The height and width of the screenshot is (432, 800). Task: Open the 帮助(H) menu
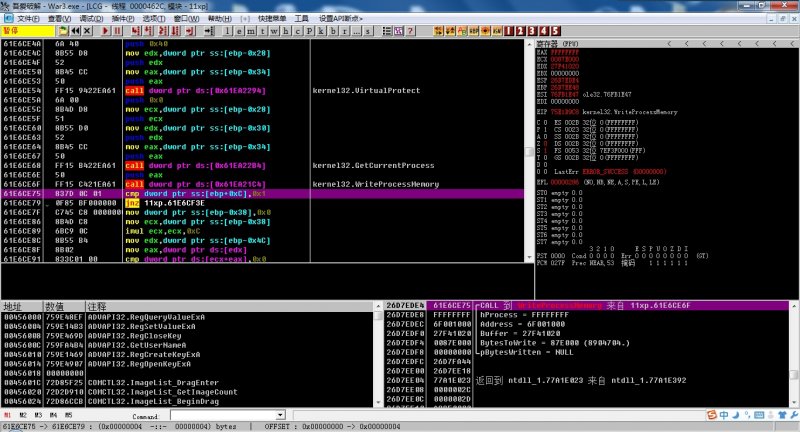[219, 18]
